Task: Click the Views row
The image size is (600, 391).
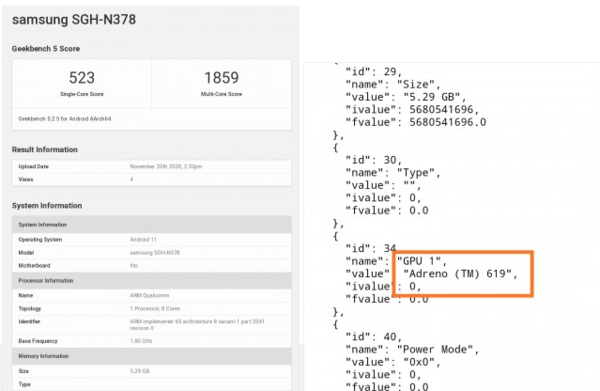Action: 152,179
